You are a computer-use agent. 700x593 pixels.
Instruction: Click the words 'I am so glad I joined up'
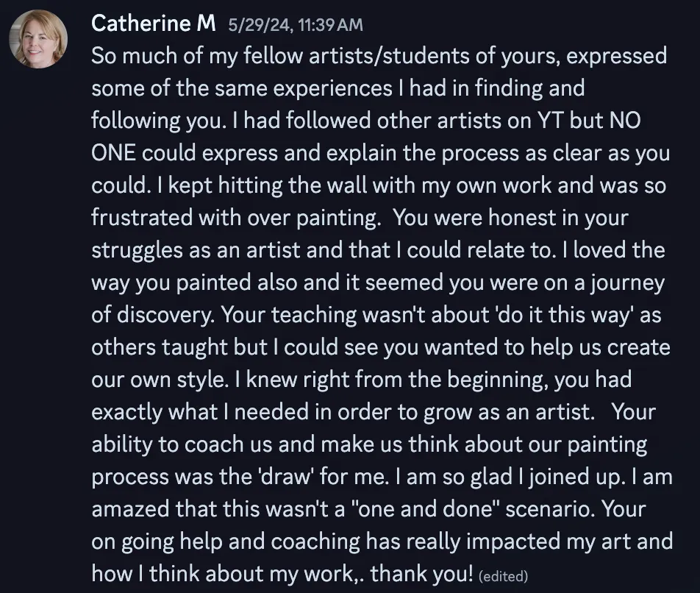[510, 477]
